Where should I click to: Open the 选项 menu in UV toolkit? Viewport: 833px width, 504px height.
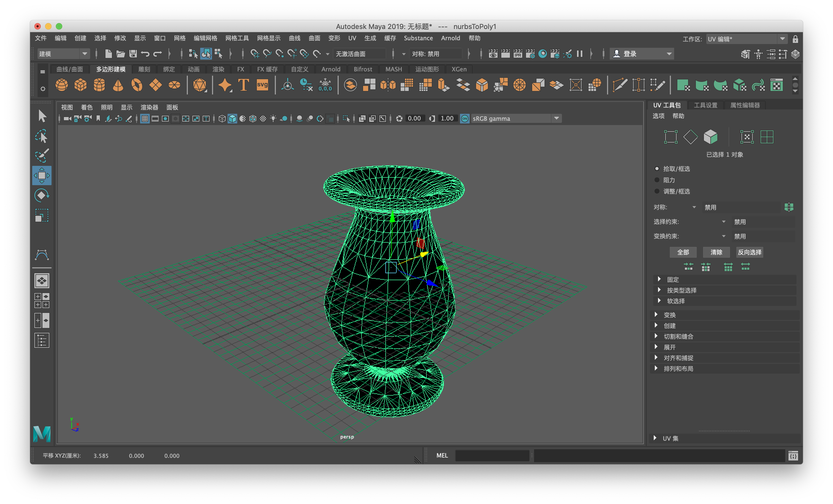click(x=658, y=116)
